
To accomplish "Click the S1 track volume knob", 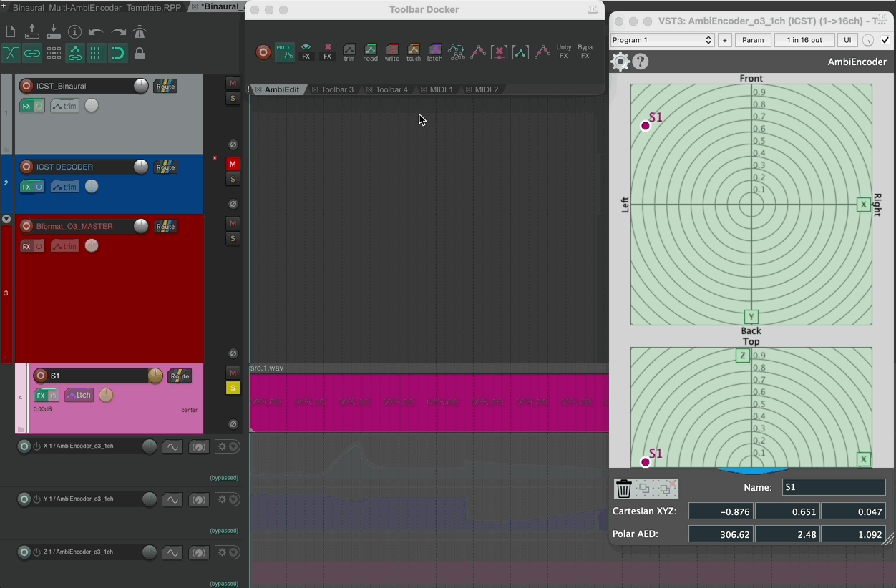I will tap(155, 376).
